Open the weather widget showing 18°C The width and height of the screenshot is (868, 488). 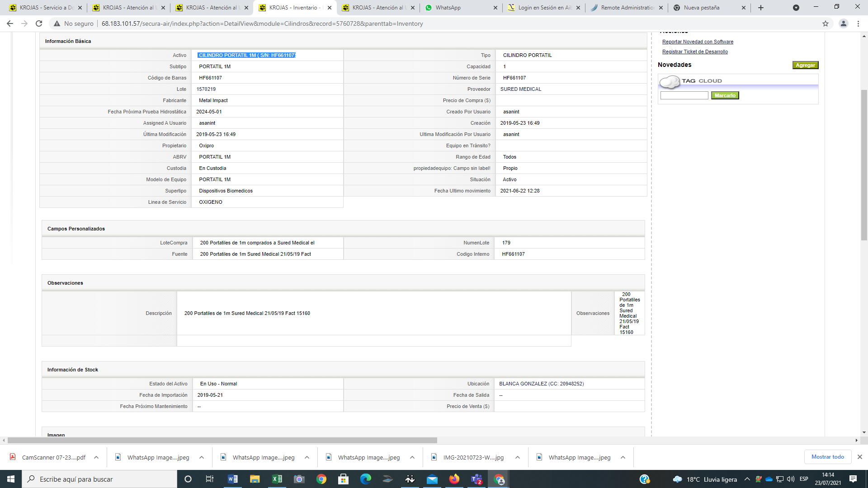click(x=705, y=479)
